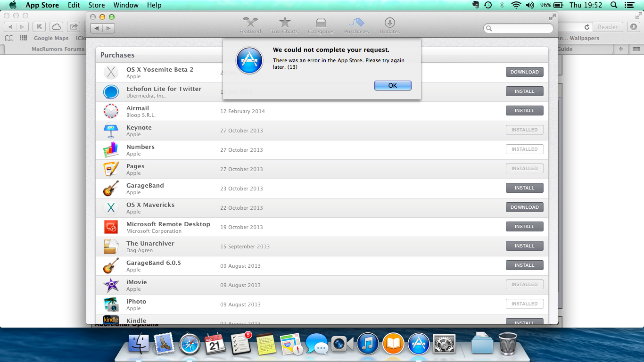Install The Unarchiver
The height and width of the screenshot is (362, 644).
coord(525,246)
